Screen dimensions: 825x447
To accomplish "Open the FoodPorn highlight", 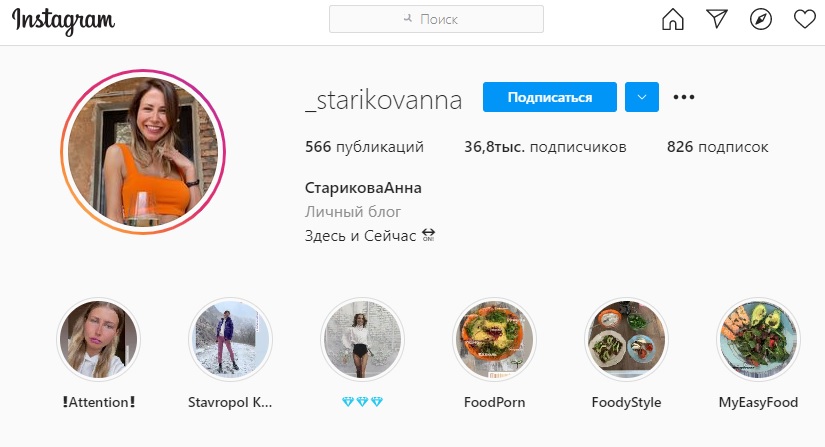I will [495, 340].
